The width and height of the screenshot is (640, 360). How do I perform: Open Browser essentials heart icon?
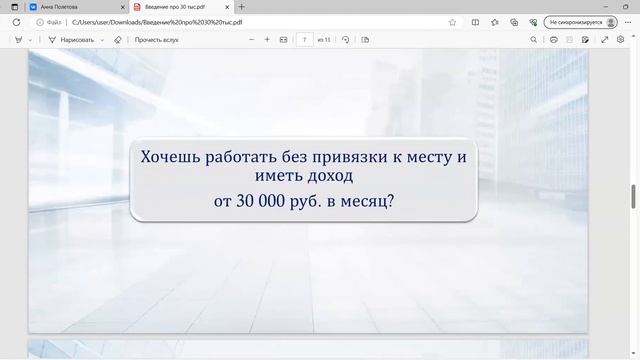pyautogui.click(x=533, y=22)
